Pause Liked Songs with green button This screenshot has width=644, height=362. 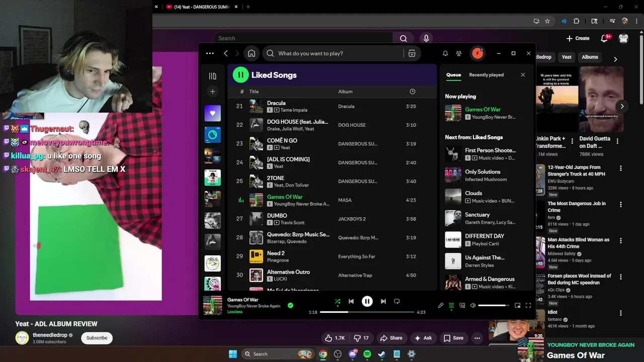240,75
